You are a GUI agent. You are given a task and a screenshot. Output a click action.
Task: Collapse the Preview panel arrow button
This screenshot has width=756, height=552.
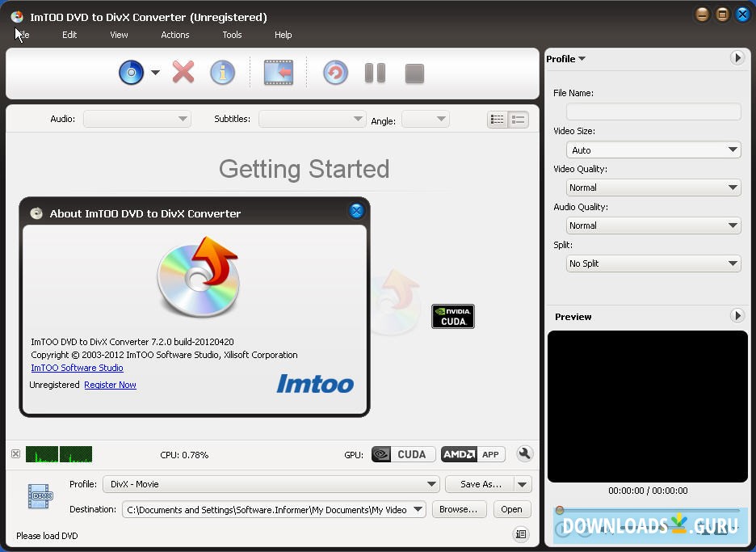[x=737, y=315]
